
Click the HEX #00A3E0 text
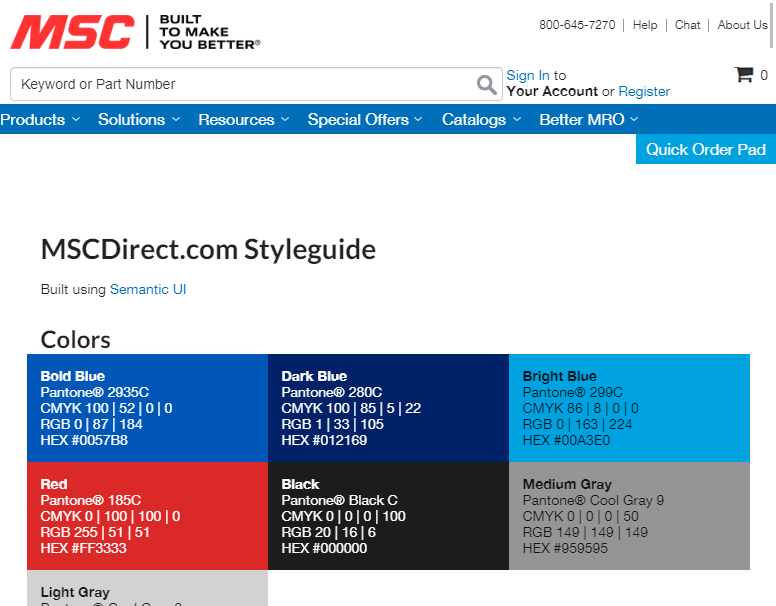[566, 440]
